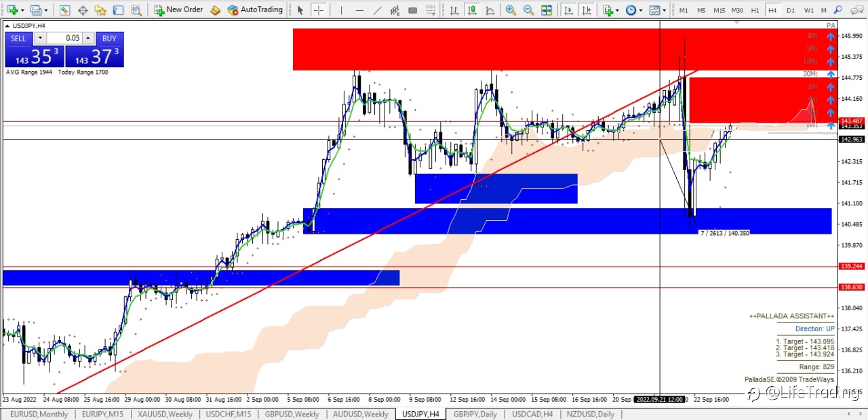Open the indicators list icon

[608, 10]
